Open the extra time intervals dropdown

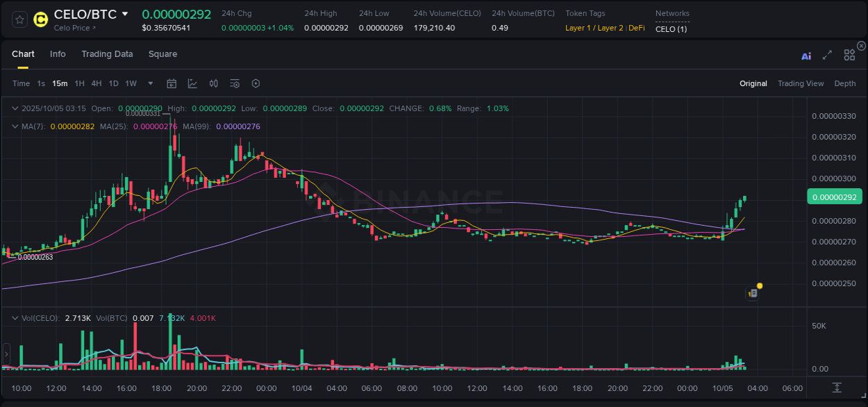(149, 83)
